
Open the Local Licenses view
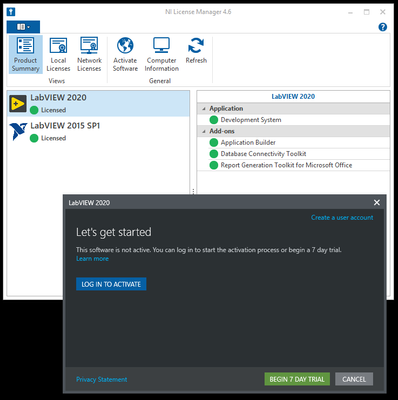coord(58,55)
